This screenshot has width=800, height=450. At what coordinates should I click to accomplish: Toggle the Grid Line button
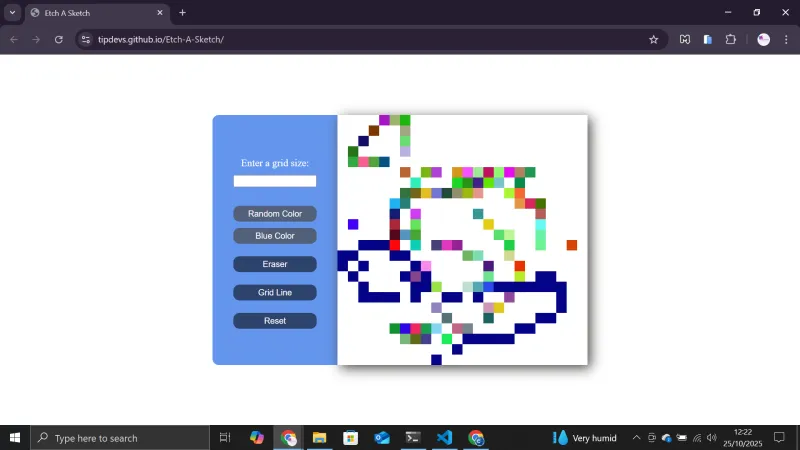pos(274,292)
